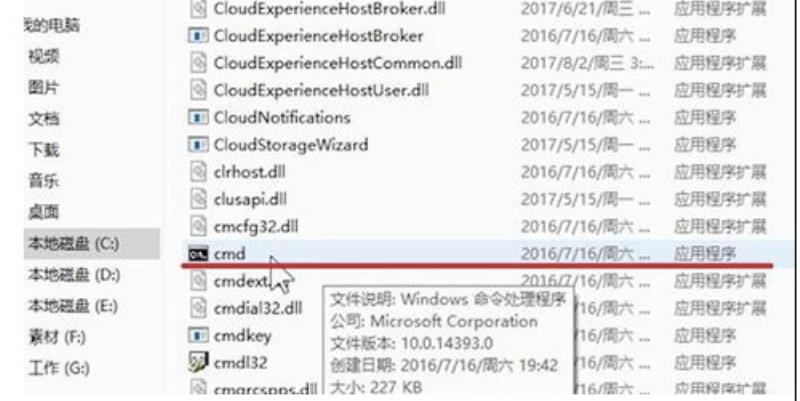Select the CloudExperienceHostUser.dll file name
Viewport: 800px width, 401px height.
321,90
